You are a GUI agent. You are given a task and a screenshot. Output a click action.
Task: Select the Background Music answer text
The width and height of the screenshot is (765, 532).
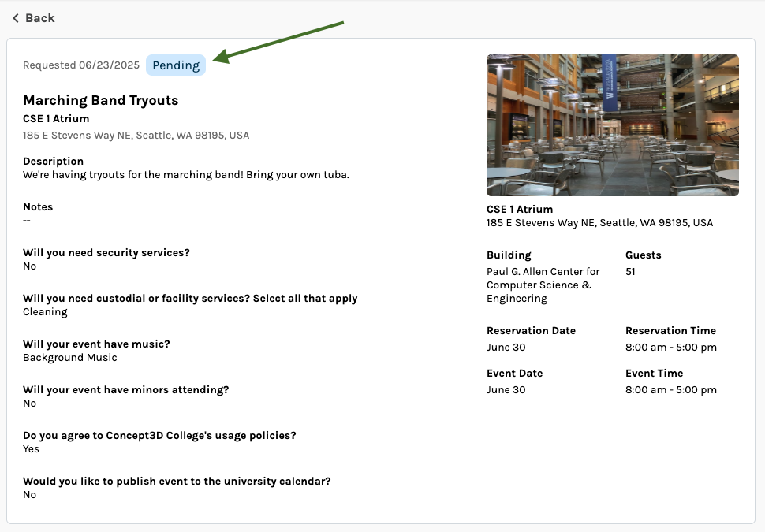point(68,357)
